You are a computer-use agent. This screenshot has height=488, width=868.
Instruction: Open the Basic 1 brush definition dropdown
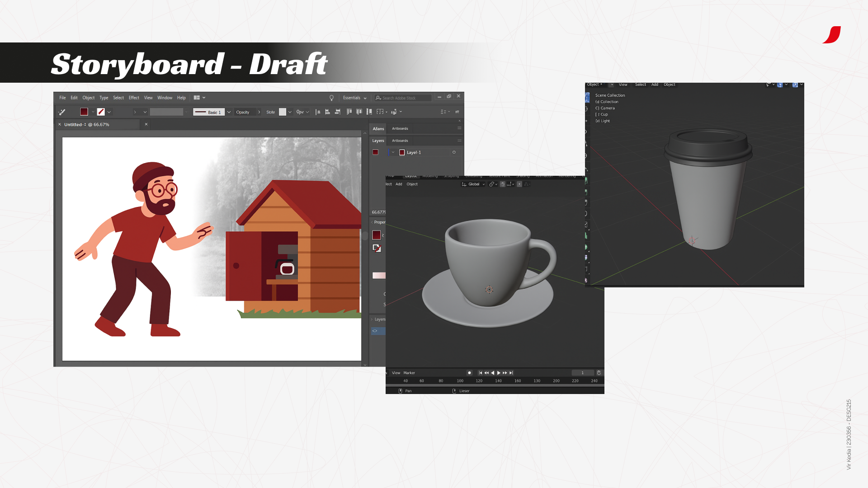(x=229, y=112)
